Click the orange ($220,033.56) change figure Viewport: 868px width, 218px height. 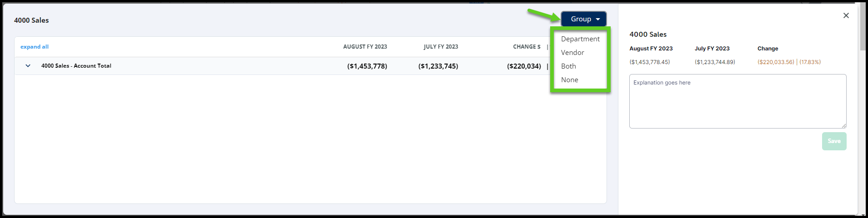click(x=776, y=62)
